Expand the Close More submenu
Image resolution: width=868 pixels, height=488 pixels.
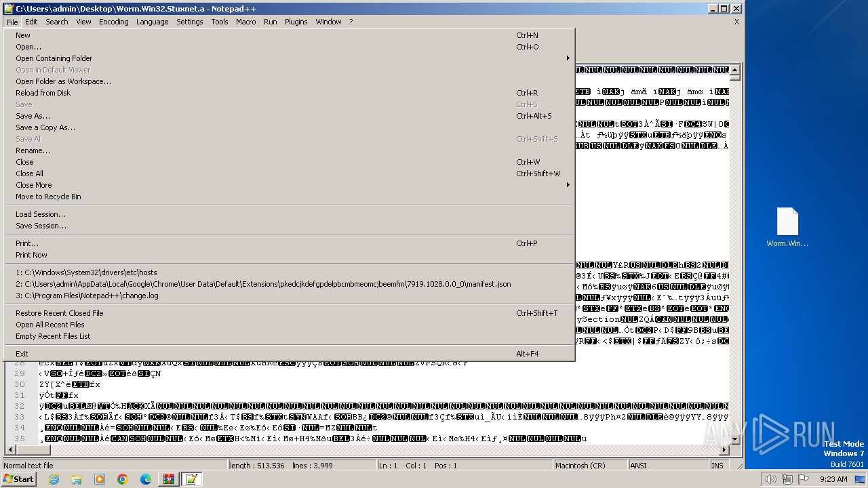point(290,185)
